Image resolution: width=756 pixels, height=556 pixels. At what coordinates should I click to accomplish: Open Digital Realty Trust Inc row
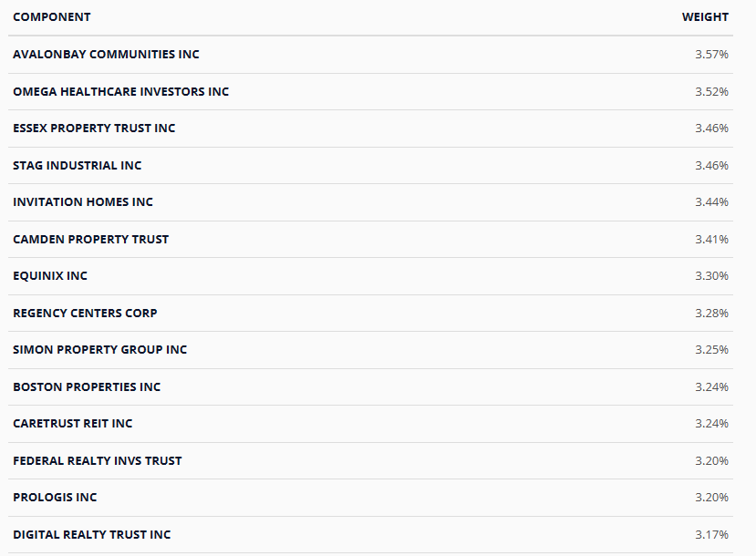tap(91, 535)
